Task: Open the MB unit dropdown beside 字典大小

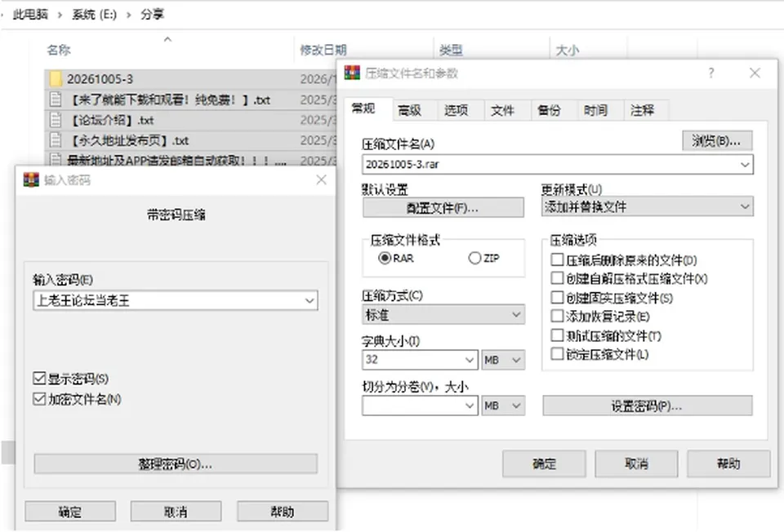Action: pyautogui.click(x=503, y=360)
